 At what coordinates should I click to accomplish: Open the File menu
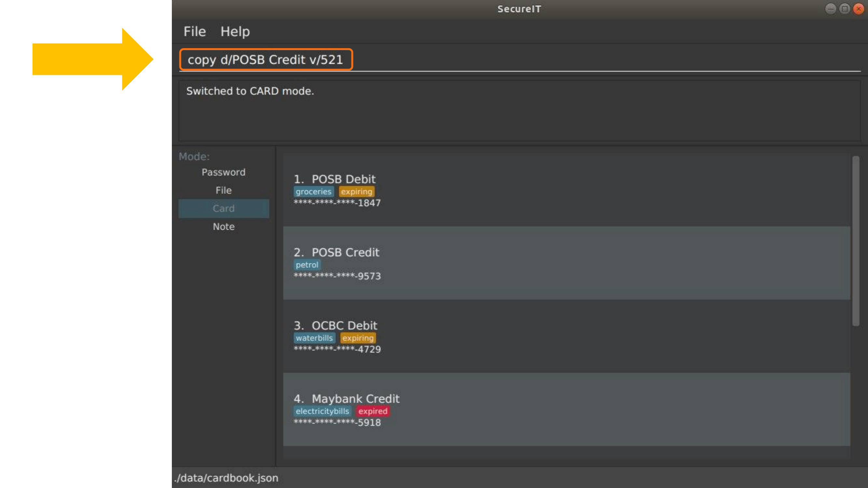(x=194, y=31)
